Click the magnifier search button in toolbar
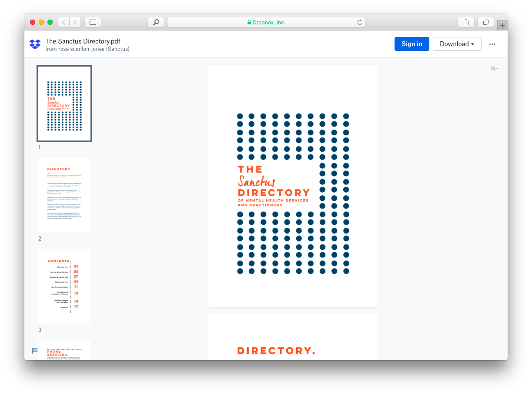The width and height of the screenshot is (532, 395). coord(156,22)
